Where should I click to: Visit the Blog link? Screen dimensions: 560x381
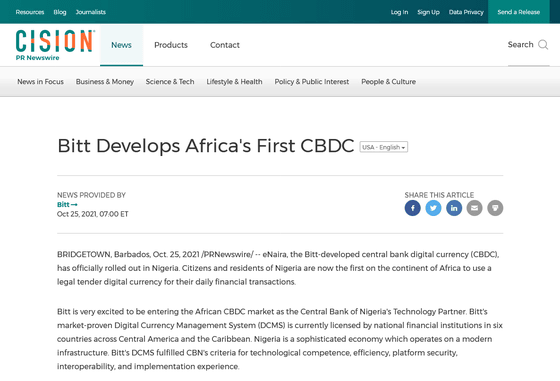pos(60,12)
